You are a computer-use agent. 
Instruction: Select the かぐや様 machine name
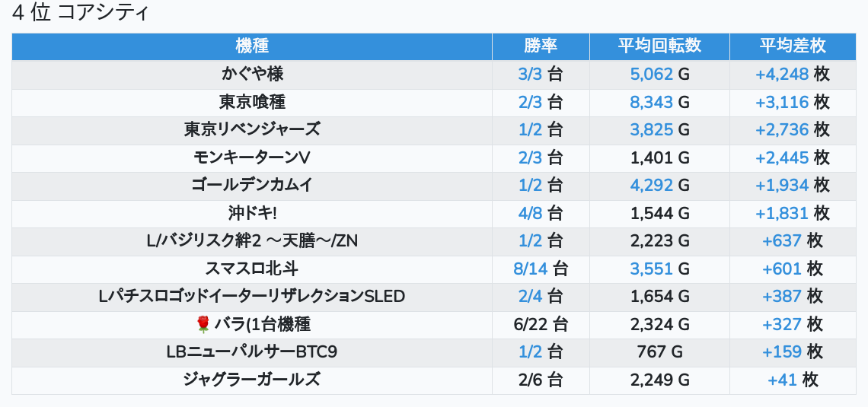tap(252, 75)
